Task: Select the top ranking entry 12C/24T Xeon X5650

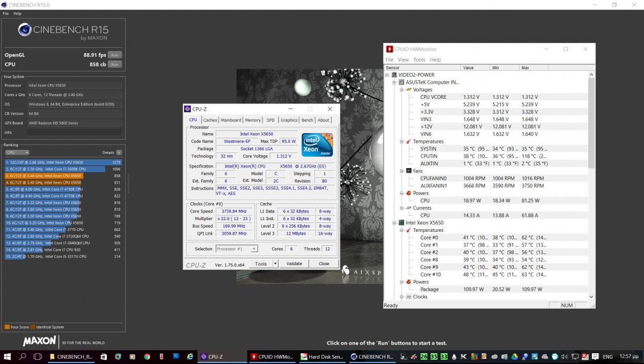Action: (x=63, y=162)
